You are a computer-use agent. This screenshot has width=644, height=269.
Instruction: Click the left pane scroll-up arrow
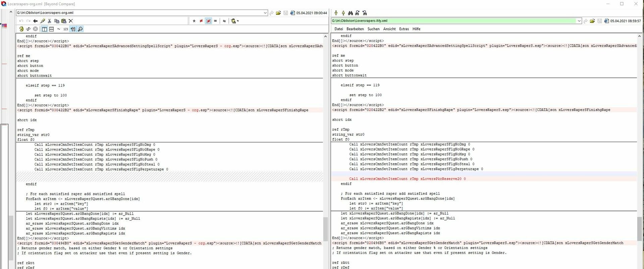tap(325, 36)
